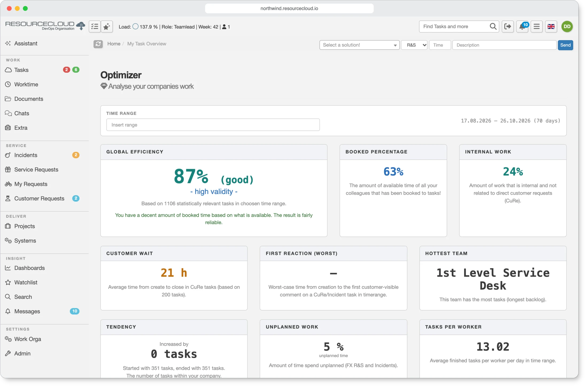Click the Insert range input field
Screen dimensions: 588x390
[x=213, y=125]
